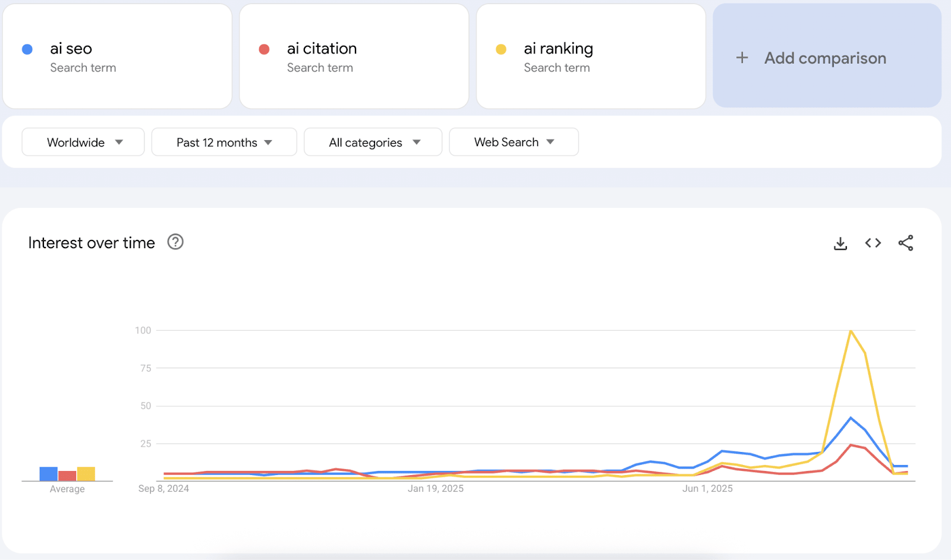Select the ai ranking search term card
This screenshot has width=951, height=560.
(590, 57)
